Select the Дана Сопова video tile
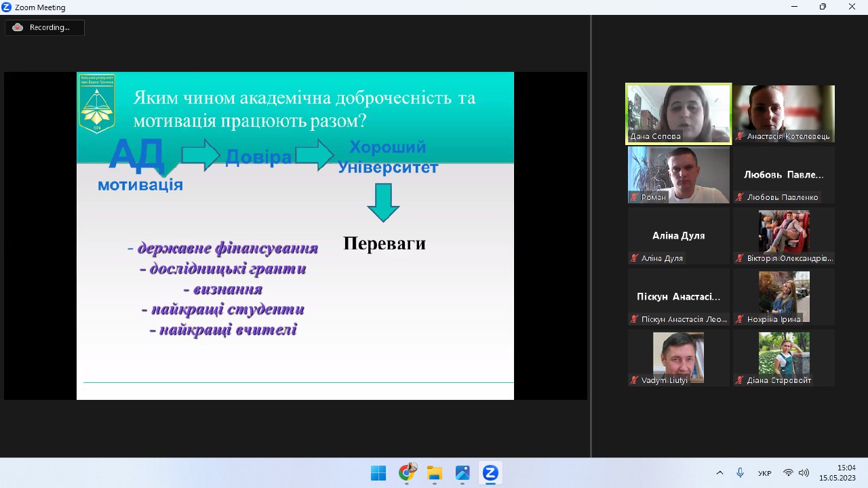This screenshot has width=868, height=488. pos(678,113)
